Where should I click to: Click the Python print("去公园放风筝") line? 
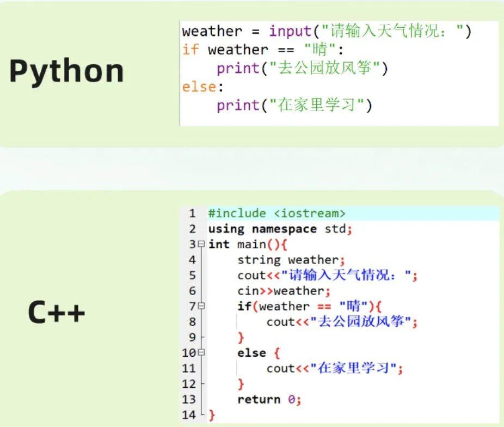tap(303, 68)
